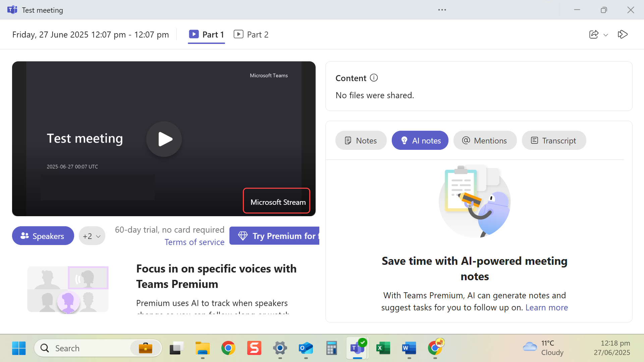Open the Mentions tab
The height and width of the screenshot is (362, 644).
[485, 140]
